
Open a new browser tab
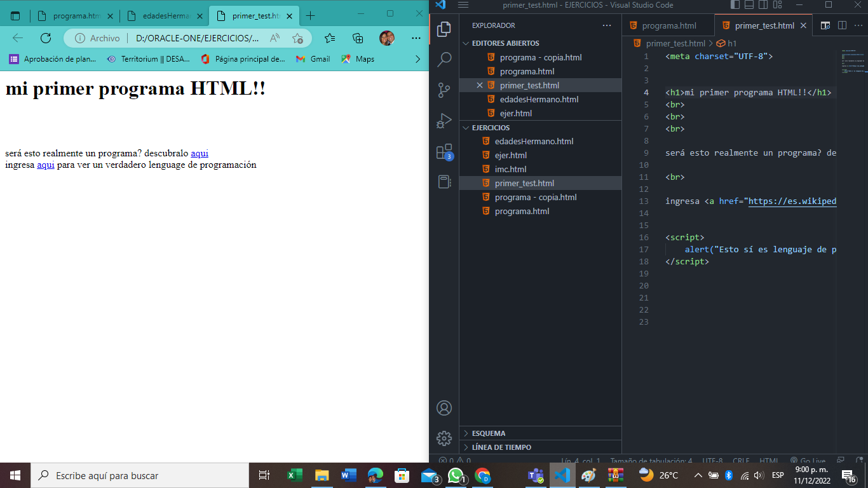pos(311,16)
